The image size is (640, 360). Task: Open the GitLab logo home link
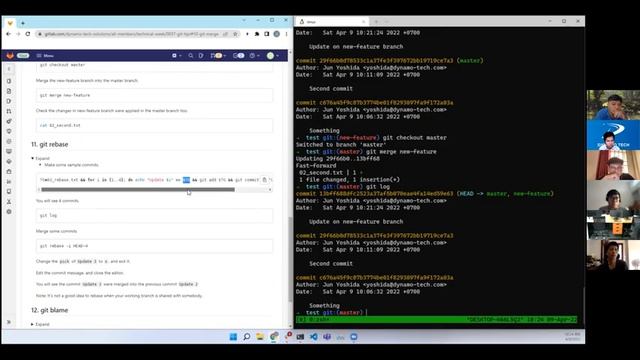[x=10, y=56]
